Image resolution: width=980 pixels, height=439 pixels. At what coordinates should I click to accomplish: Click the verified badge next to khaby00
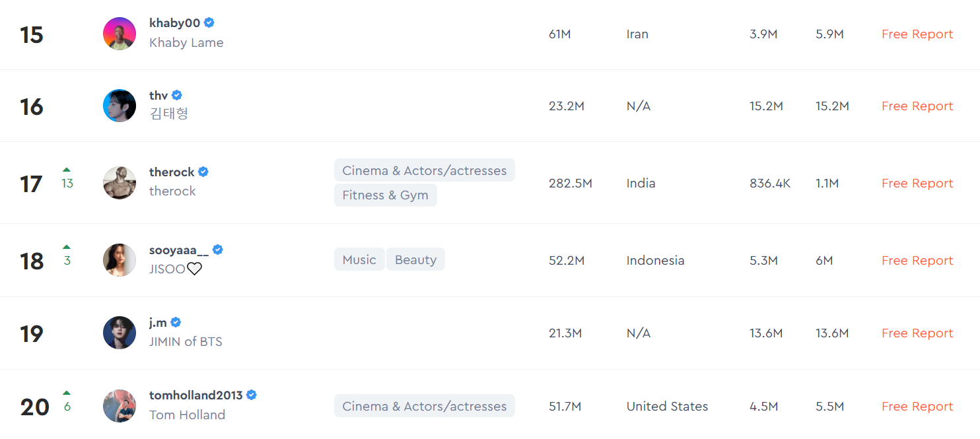[209, 22]
